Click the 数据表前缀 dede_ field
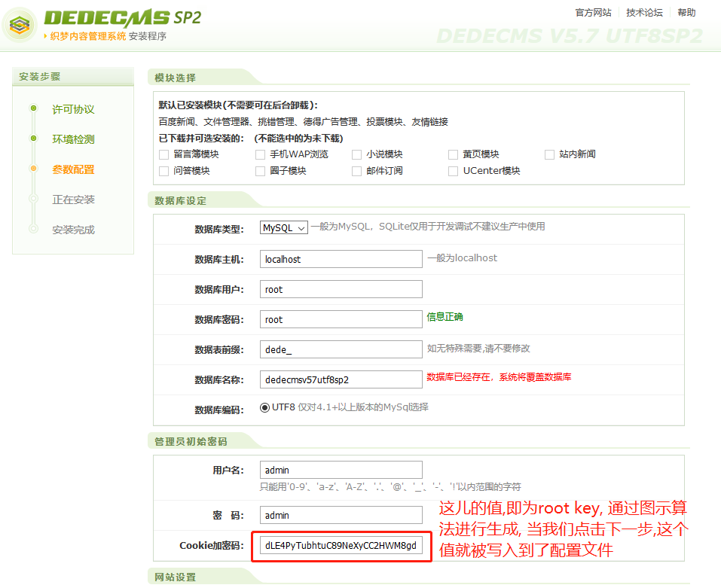Screen dimensions: 721x588 coord(341,349)
